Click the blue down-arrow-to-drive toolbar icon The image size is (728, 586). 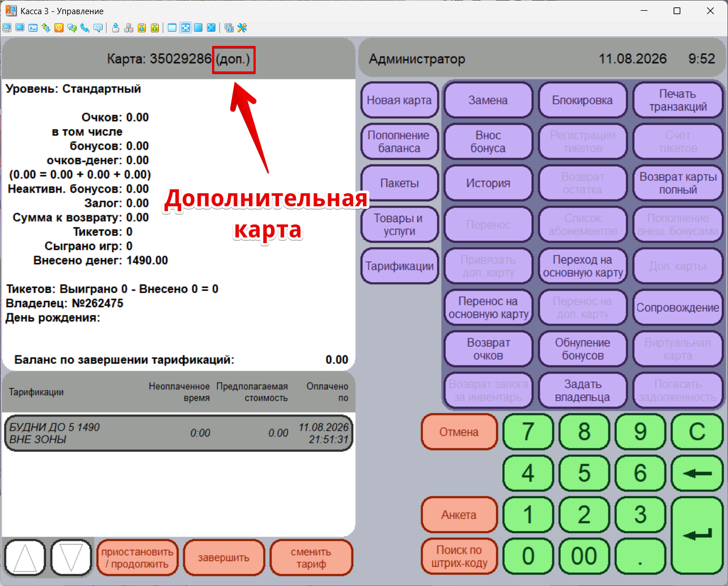tap(116, 28)
